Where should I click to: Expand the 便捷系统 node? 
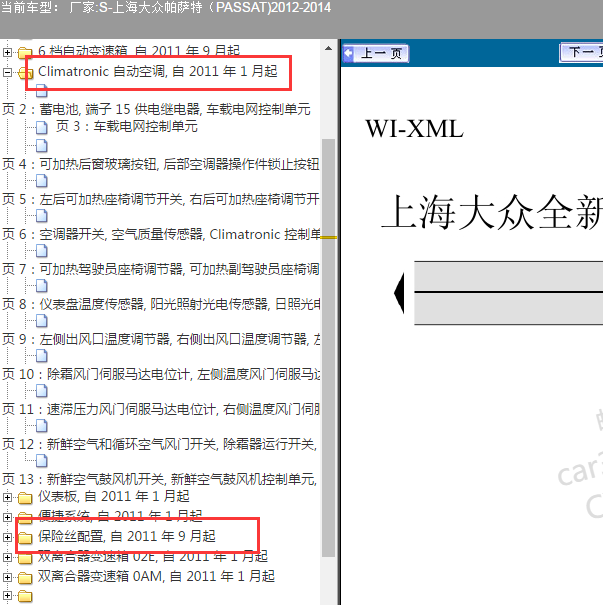click(7, 517)
